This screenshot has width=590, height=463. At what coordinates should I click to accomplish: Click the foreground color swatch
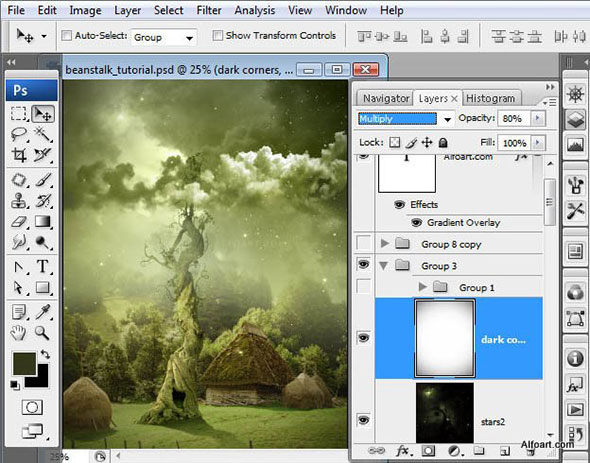24,364
